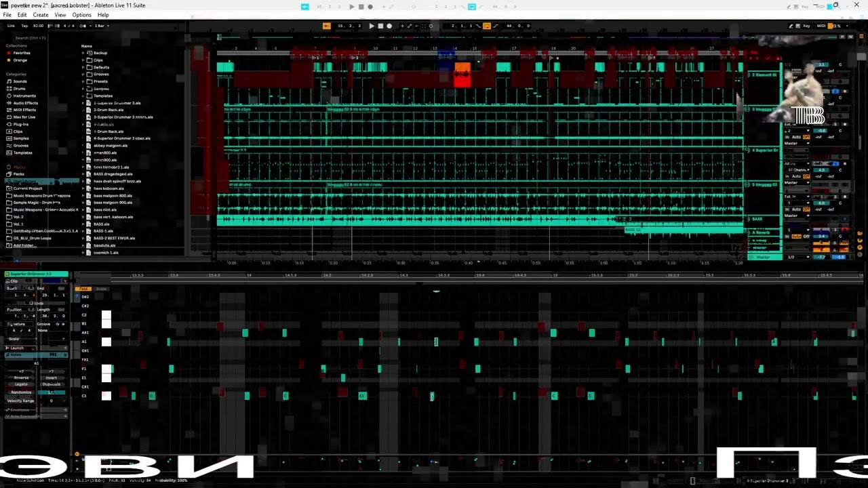The height and width of the screenshot is (488, 868).
Task: Open the 1 Bar quantization dropdown
Action: (100, 26)
